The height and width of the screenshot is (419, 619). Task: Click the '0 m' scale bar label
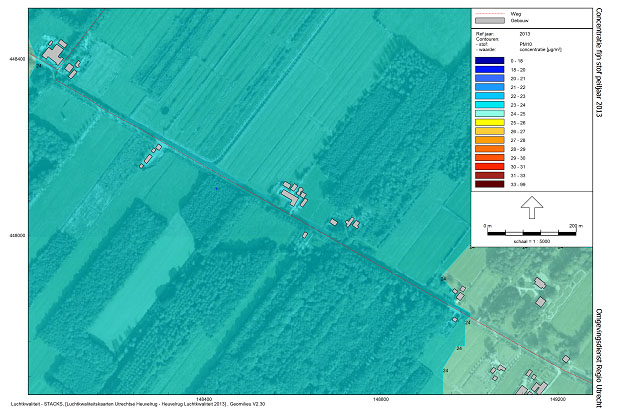point(488,226)
